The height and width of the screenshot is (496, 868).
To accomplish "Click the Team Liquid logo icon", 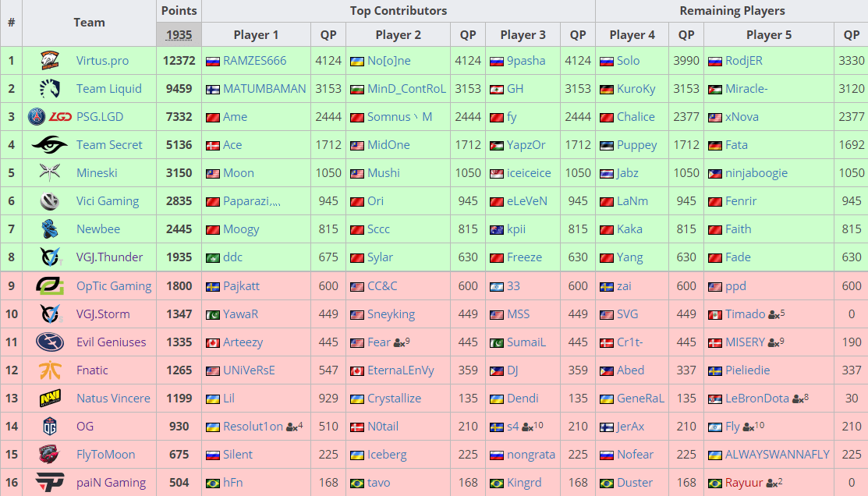I will [50, 89].
